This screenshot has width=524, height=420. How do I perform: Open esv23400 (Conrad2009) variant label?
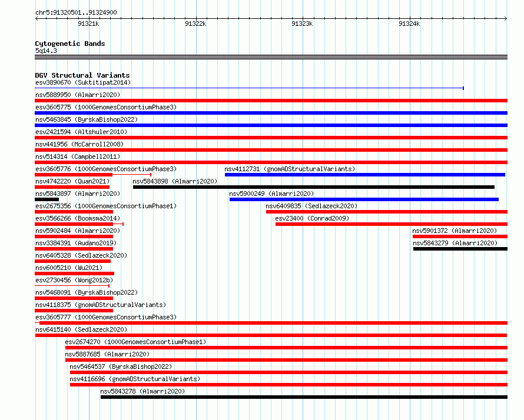click(312, 218)
